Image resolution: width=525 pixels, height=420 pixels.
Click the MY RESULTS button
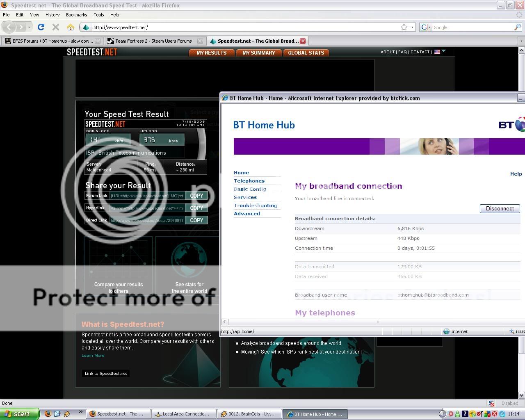(x=211, y=52)
